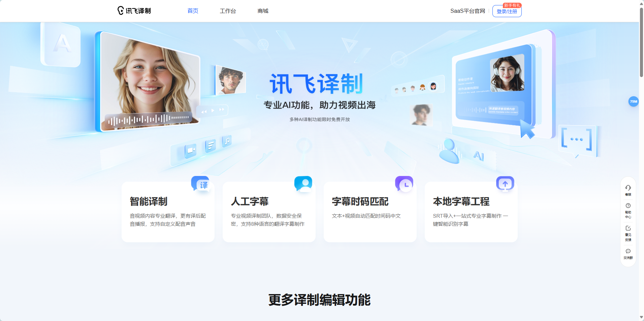
Task: Click the 讯飞译制 hero banner title
Action: (x=316, y=84)
